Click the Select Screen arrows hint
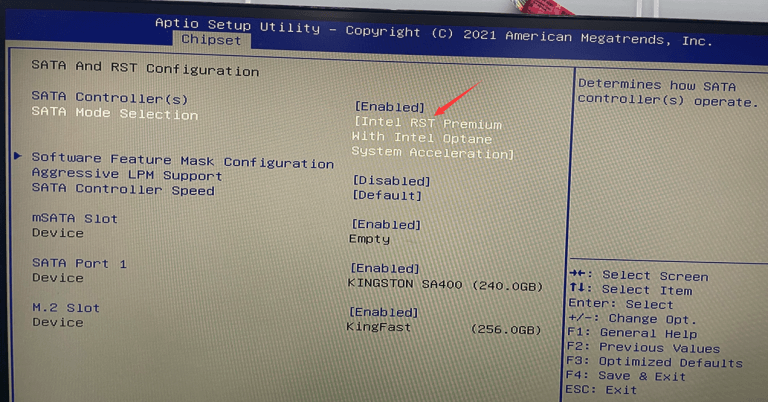The width and height of the screenshot is (768, 402). click(x=639, y=275)
